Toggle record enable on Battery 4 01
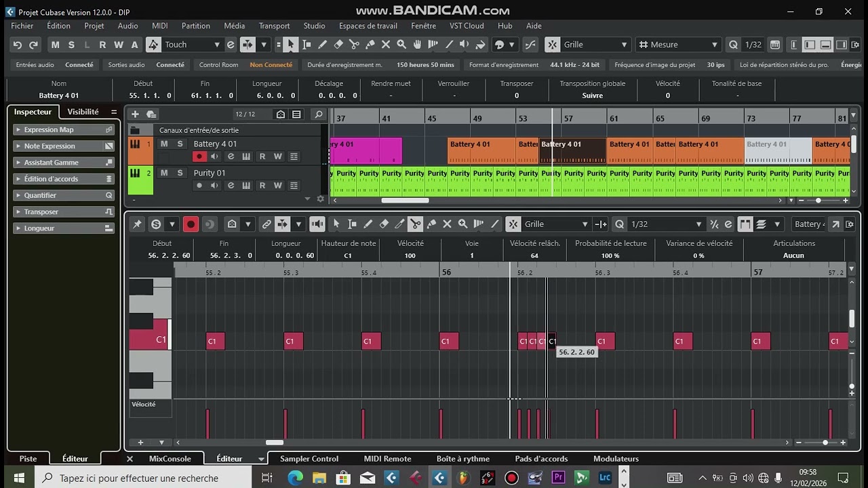The width and height of the screenshot is (868, 488). point(199,157)
